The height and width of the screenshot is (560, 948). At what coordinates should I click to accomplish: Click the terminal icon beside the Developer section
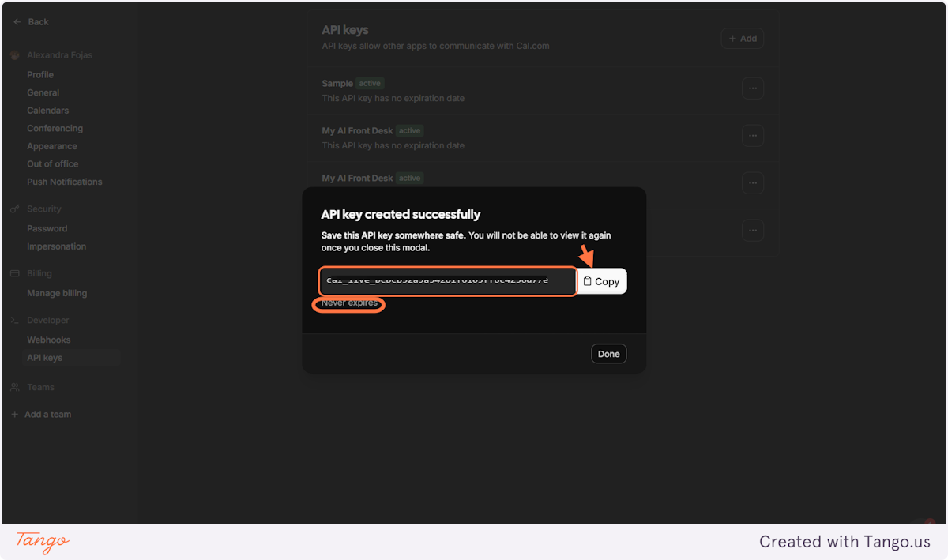16,320
